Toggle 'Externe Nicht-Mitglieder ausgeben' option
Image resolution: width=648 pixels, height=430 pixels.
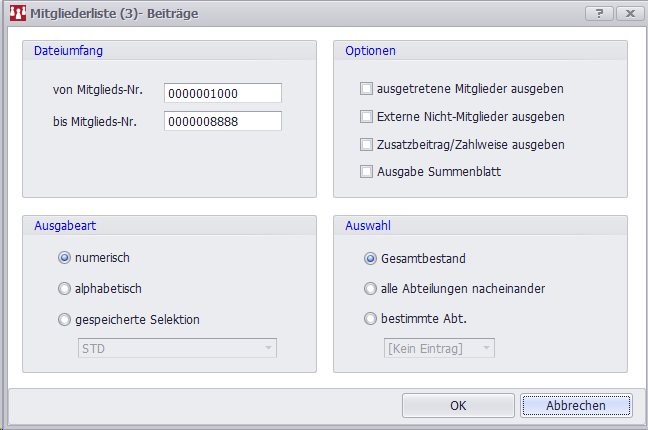point(367,116)
